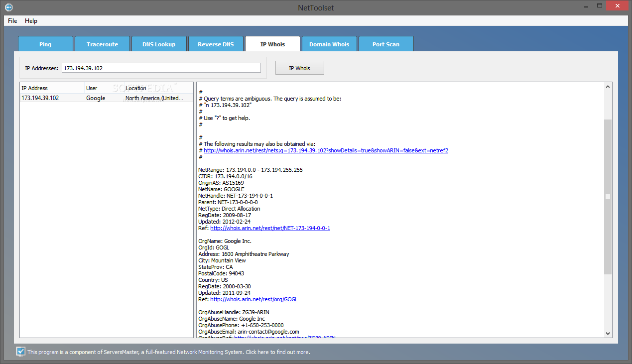
Task: Click the OriginAS: AS15169 line
Action: point(221,183)
